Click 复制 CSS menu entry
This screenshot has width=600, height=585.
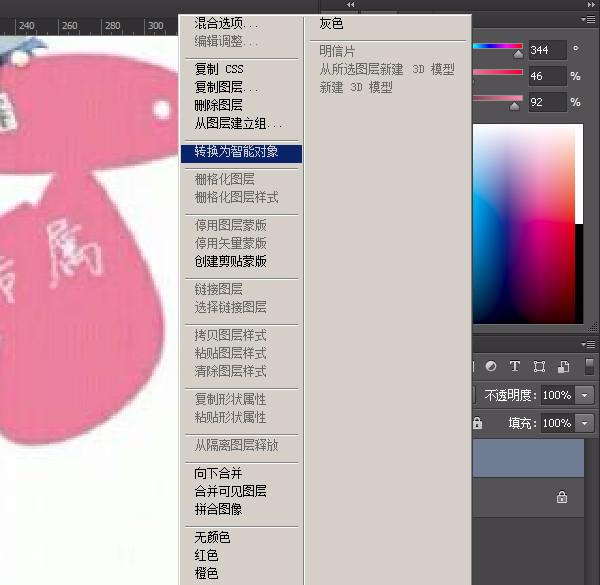(x=218, y=69)
